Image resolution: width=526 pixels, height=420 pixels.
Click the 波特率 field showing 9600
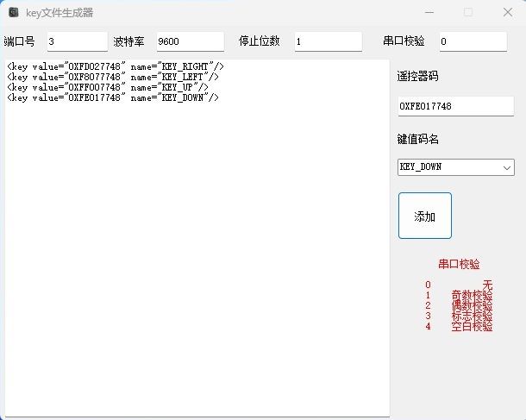pos(189,41)
